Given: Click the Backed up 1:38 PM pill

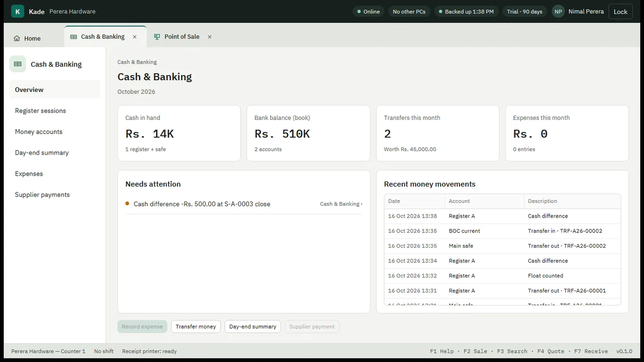Looking at the screenshot, I should point(466,11).
